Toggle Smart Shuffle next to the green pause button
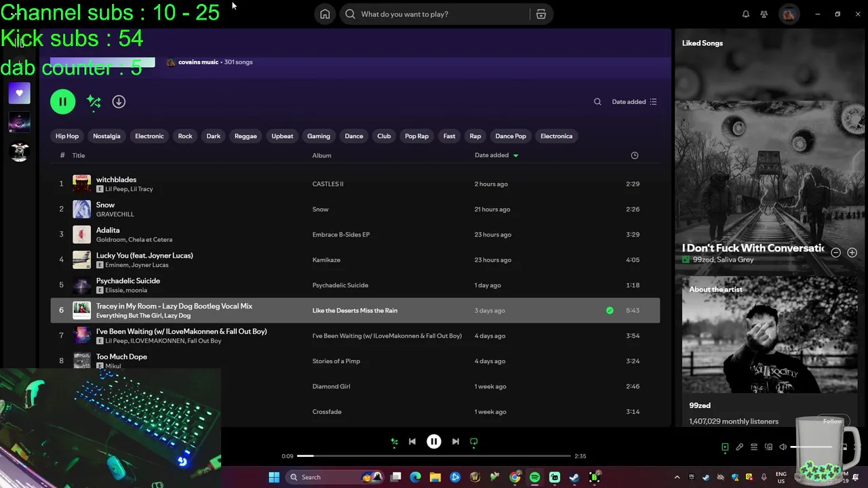Image resolution: width=868 pixels, height=488 pixels. pos(94,102)
